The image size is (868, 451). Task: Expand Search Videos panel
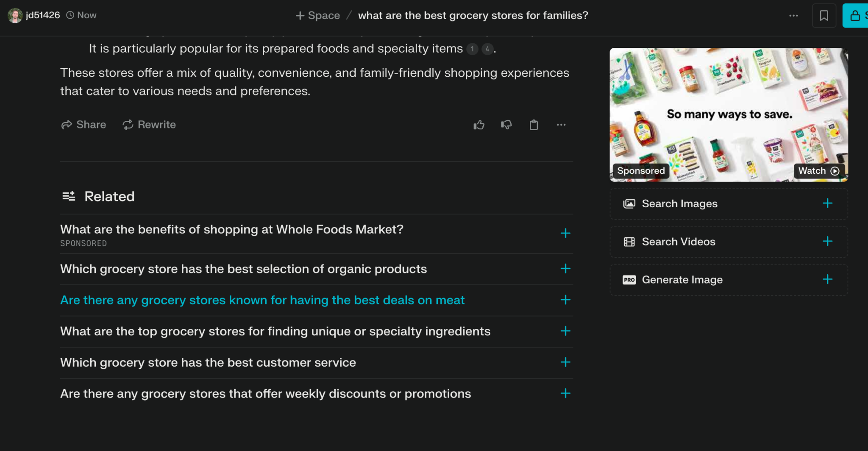pyautogui.click(x=729, y=242)
